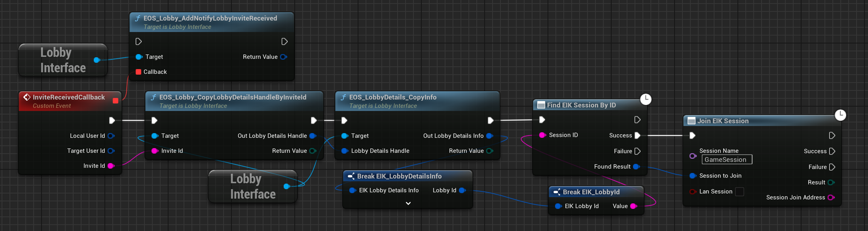
Task: Click the red Callback pin square
Action: click(x=138, y=72)
